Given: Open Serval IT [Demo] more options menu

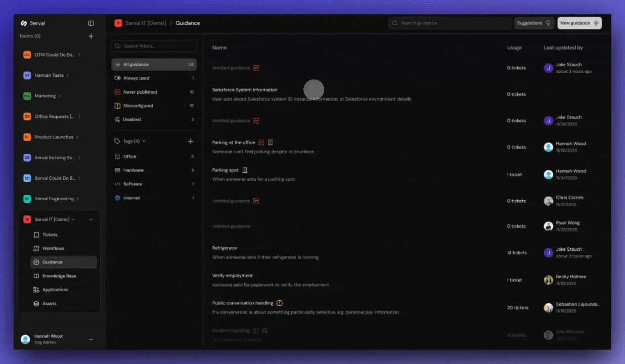Looking at the screenshot, I should click(91, 219).
